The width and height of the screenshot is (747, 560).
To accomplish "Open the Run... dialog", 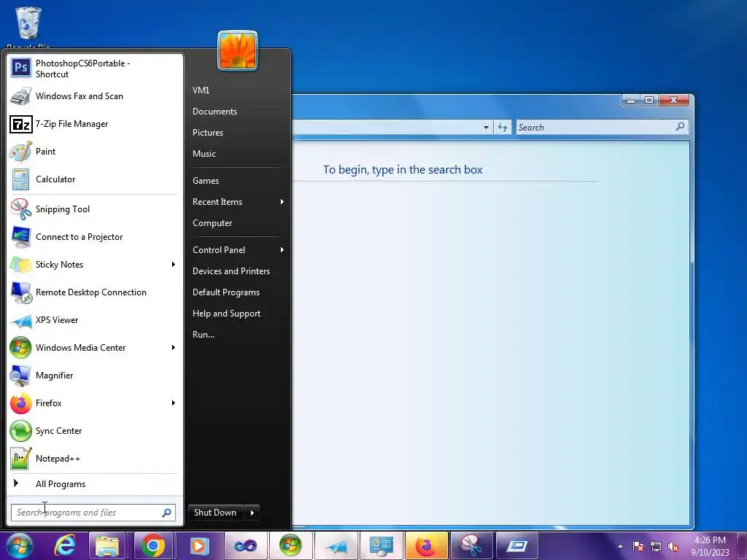I will tap(204, 334).
